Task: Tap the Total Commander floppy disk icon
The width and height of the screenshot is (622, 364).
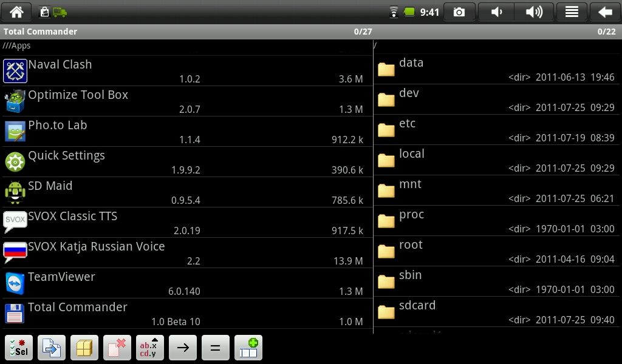Action: [15, 313]
